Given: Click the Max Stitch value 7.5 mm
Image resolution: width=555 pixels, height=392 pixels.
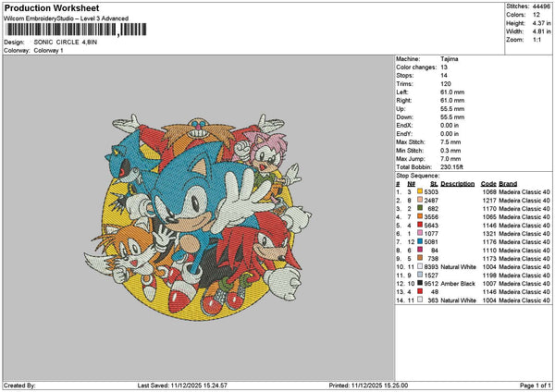Looking at the screenshot, I should tap(450, 142).
